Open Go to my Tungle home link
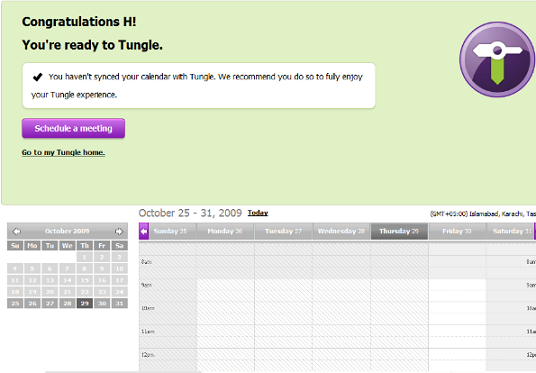Screen dimensions: 536x373 tap(63, 152)
